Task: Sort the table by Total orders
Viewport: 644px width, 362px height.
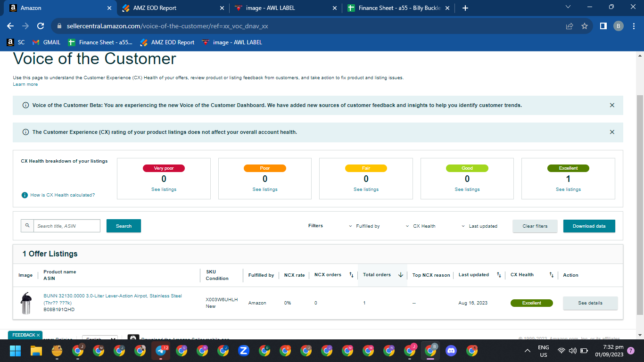Action: click(x=401, y=275)
